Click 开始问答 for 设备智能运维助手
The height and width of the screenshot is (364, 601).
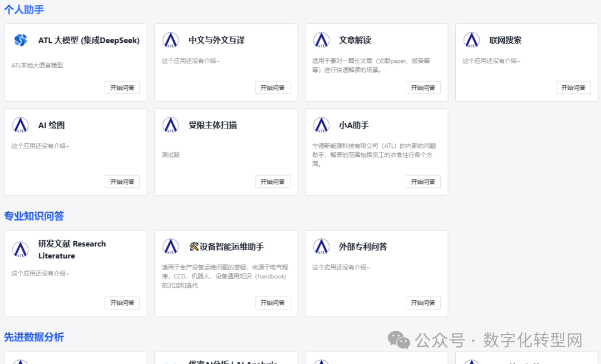pyautogui.click(x=272, y=303)
